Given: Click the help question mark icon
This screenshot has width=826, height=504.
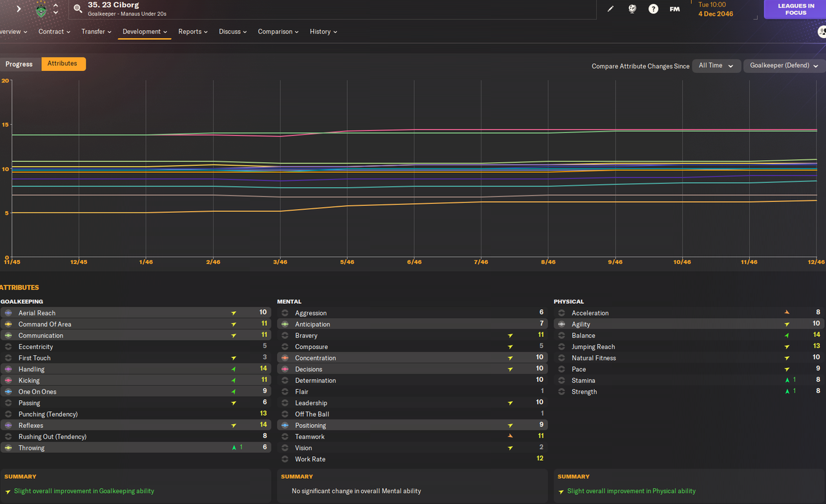Looking at the screenshot, I should coord(653,9).
